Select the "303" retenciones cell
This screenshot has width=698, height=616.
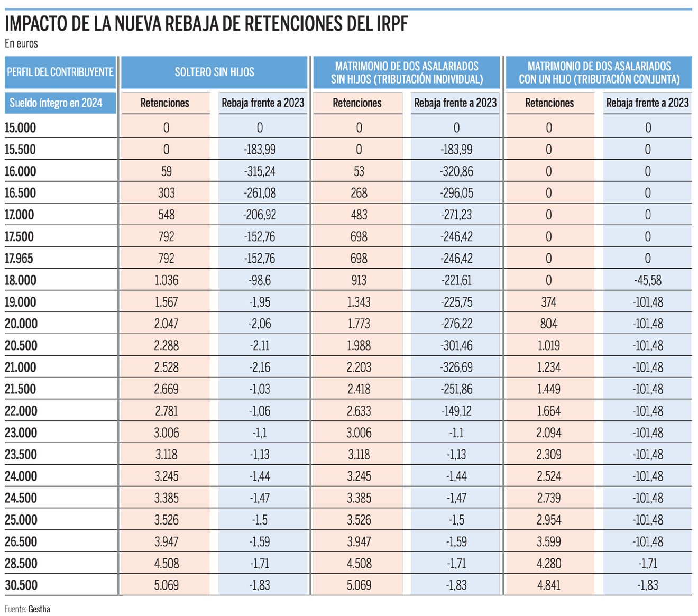click(166, 193)
